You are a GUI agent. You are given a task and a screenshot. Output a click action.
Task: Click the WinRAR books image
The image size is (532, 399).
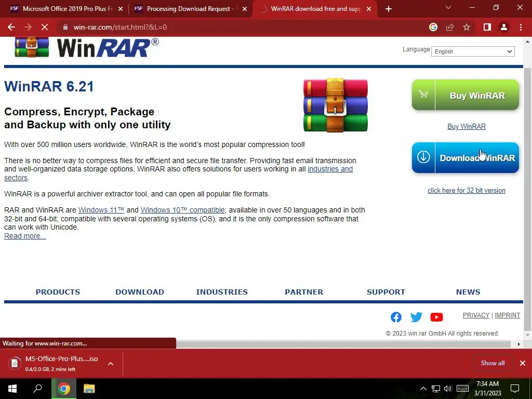(335, 105)
